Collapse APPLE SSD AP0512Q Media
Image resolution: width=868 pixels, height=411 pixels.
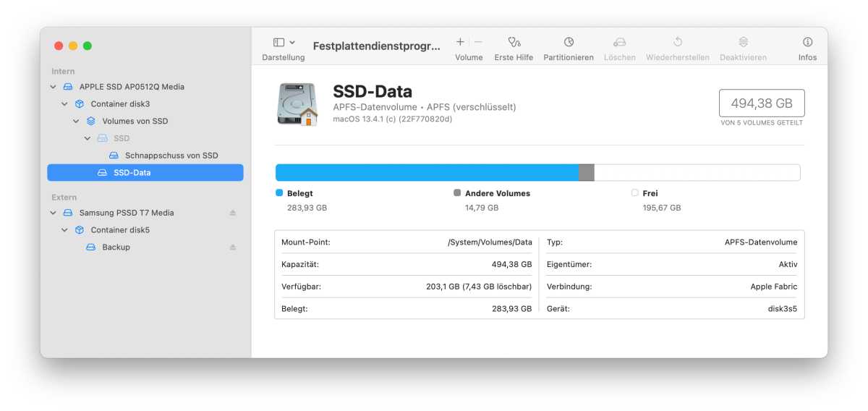click(53, 87)
